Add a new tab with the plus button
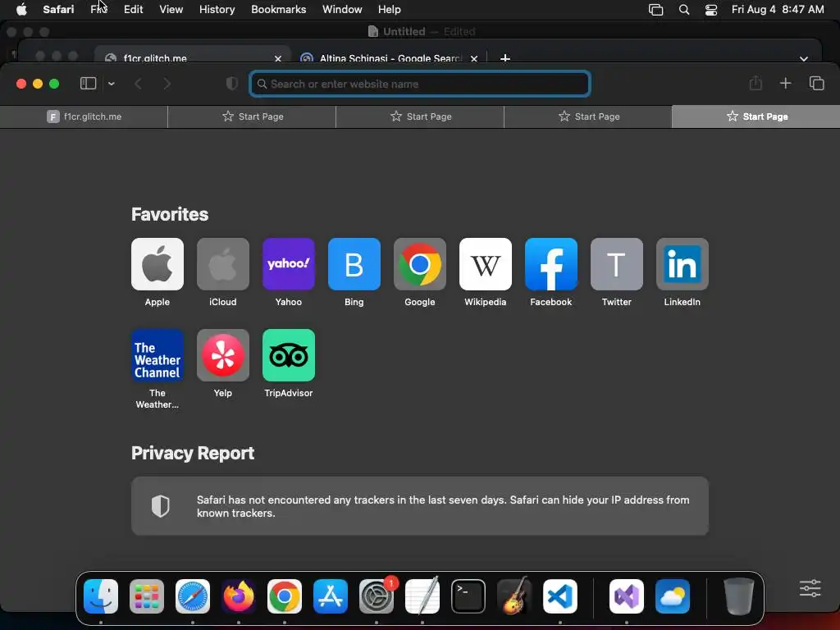The height and width of the screenshot is (630, 840). [785, 83]
